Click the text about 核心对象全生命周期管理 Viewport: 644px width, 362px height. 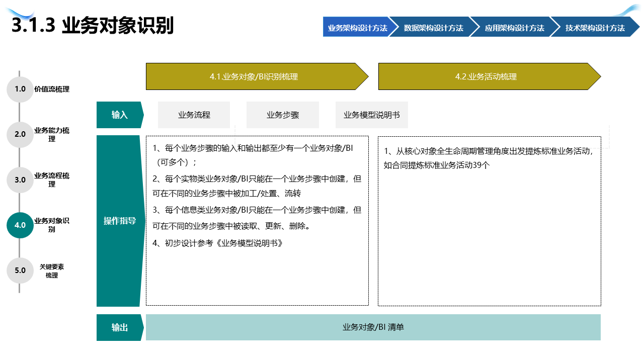tap(489, 151)
